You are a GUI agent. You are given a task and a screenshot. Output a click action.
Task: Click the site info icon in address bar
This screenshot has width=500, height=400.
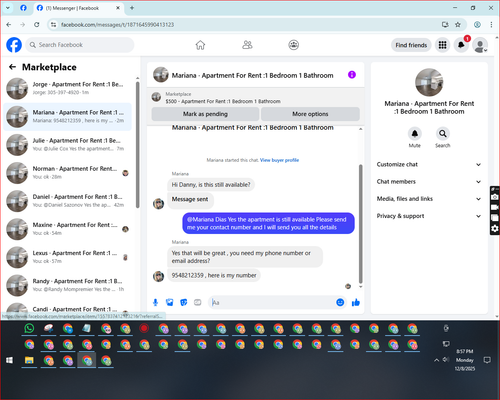54,25
